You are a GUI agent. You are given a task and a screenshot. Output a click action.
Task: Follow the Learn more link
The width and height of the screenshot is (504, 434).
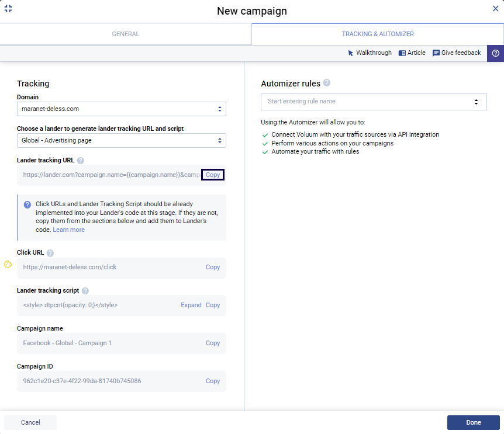click(x=69, y=230)
